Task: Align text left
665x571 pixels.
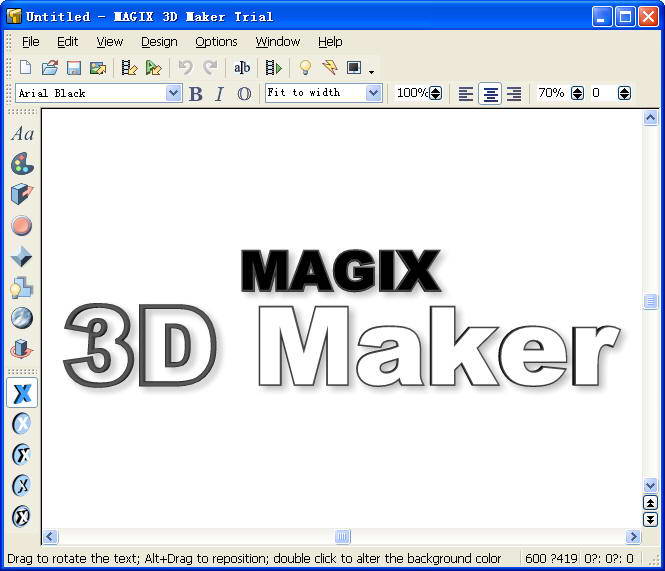Action: 466,94
